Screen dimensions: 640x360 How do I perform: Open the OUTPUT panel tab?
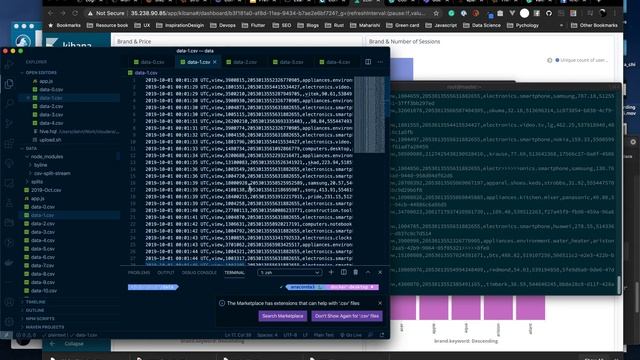click(x=166, y=273)
